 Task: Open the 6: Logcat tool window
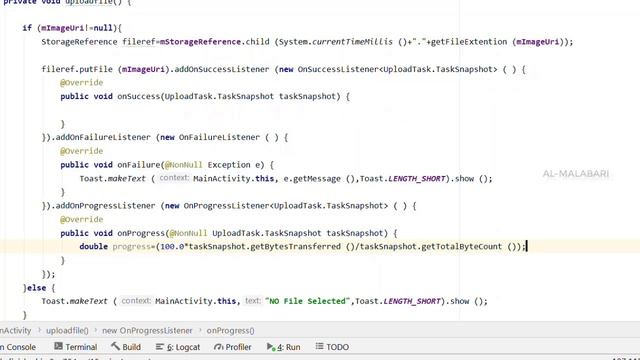178,347
